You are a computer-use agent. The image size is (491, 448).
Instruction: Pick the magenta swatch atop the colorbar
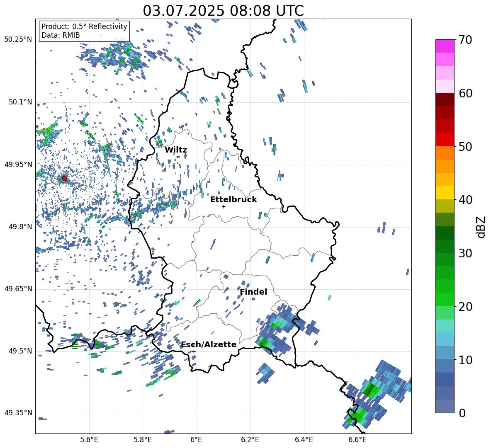445,46
